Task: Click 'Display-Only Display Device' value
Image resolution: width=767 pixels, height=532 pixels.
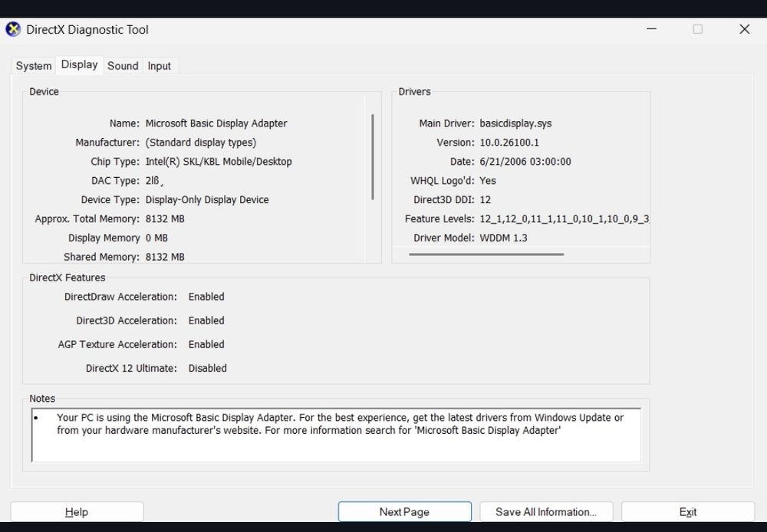Action: [x=207, y=199]
